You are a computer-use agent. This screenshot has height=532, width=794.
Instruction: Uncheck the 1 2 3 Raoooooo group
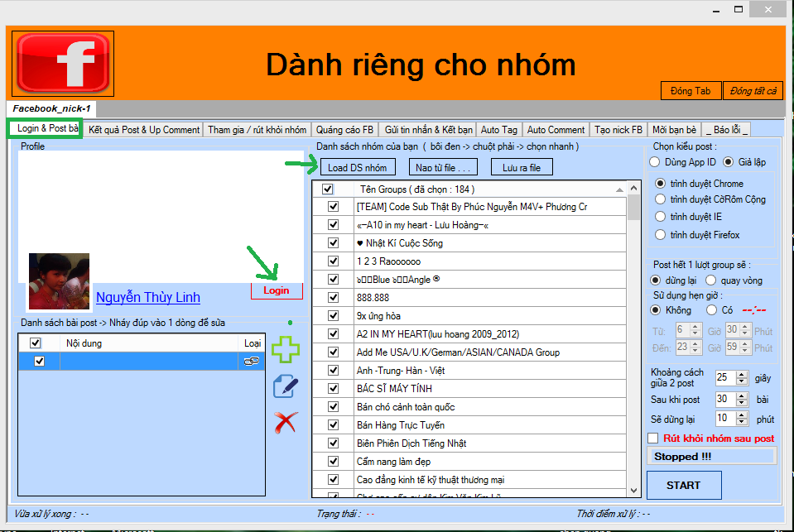tap(333, 261)
